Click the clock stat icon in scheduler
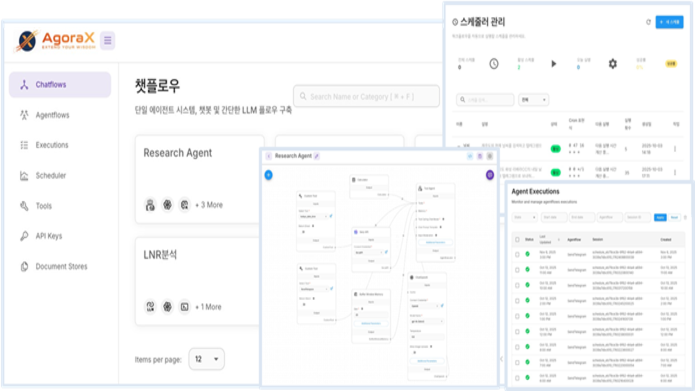 494,64
